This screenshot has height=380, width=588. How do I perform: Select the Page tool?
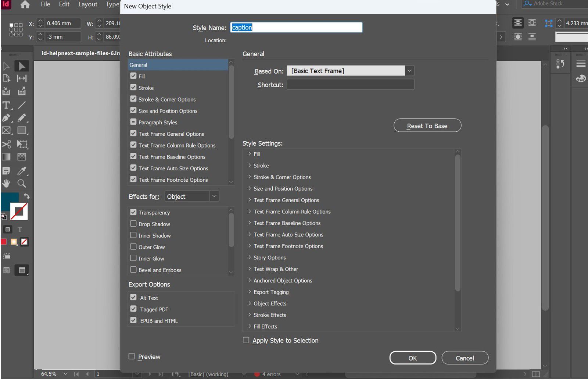coord(6,78)
